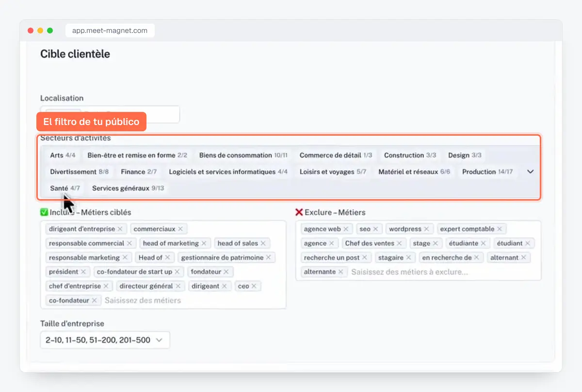The image size is (582, 392).
Task: Click the 'Taille d'entreprise' label
Action: pos(72,323)
